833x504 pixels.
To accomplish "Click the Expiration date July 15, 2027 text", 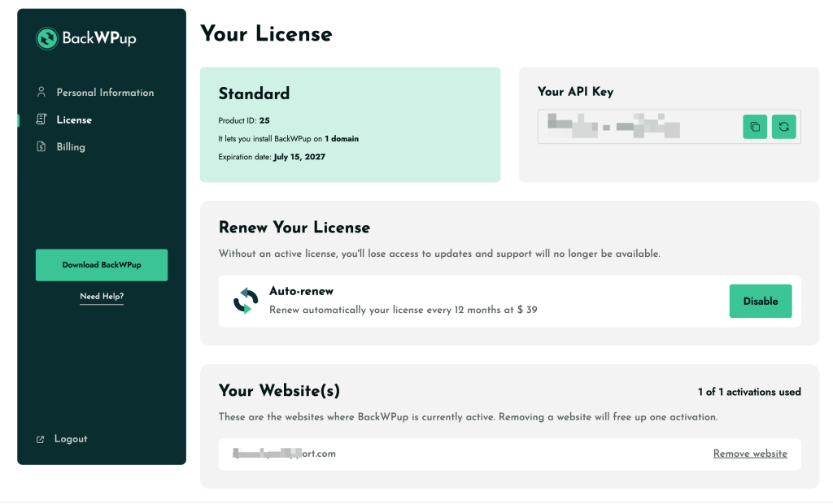I will pyautogui.click(x=272, y=157).
